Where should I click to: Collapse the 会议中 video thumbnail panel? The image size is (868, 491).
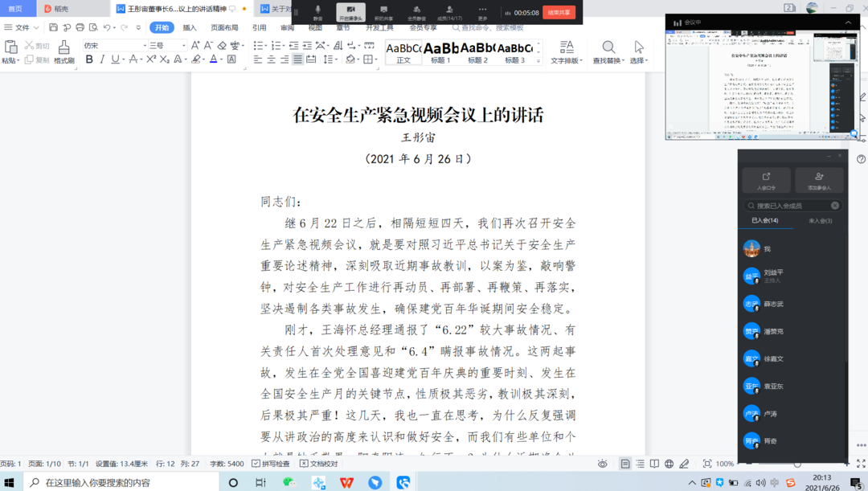tap(848, 23)
